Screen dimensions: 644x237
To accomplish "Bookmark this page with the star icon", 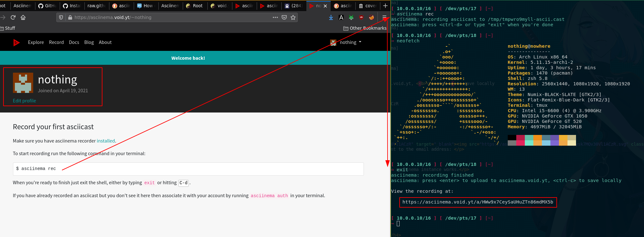I will coord(293,17).
